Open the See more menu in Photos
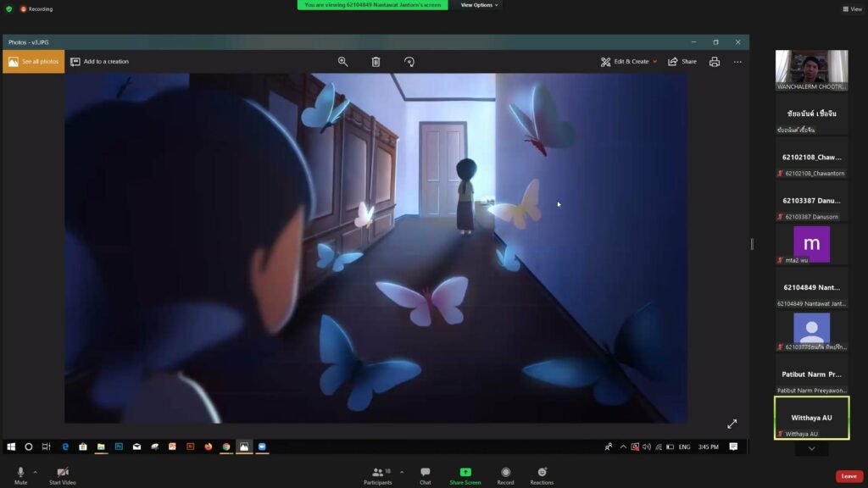Viewport: 868px width, 488px height. point(736,61)
